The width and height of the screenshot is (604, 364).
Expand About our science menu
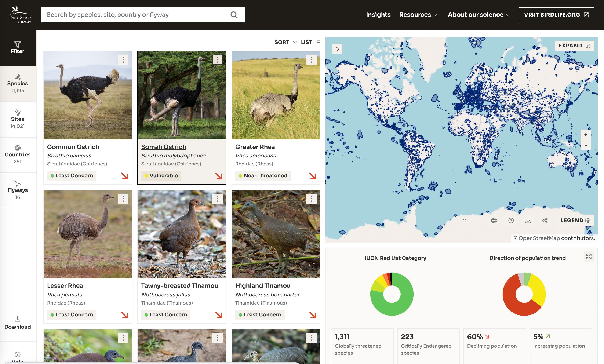pos(479,15)
